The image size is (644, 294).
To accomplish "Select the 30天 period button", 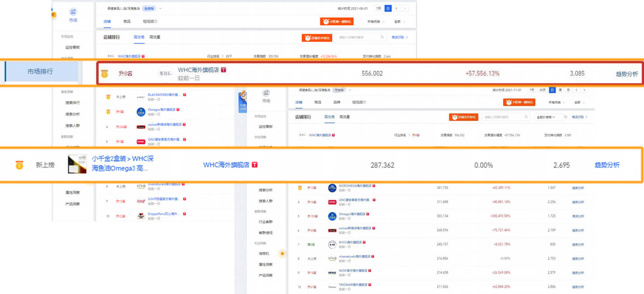I will (x=542, y=90).
